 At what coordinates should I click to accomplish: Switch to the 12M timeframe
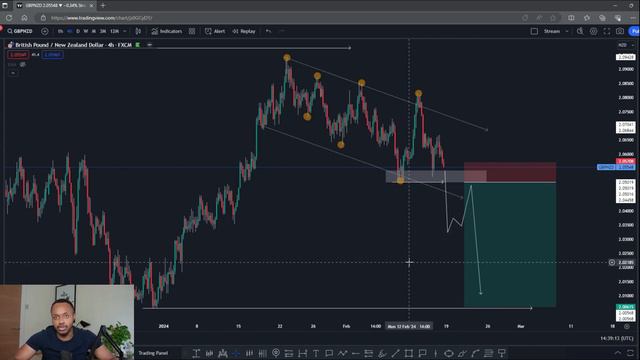coord(114,31)
